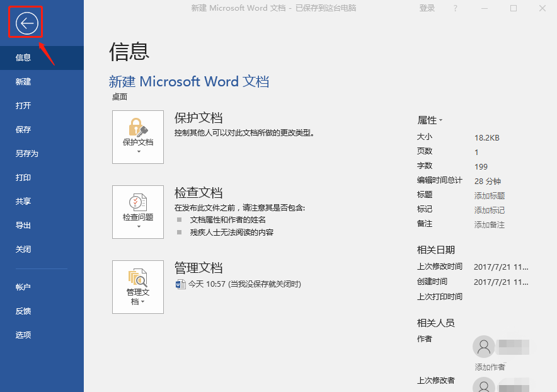This screenshot has height=392, width=557.
Task: Open the 帐户 page
Action: point(42,287)
